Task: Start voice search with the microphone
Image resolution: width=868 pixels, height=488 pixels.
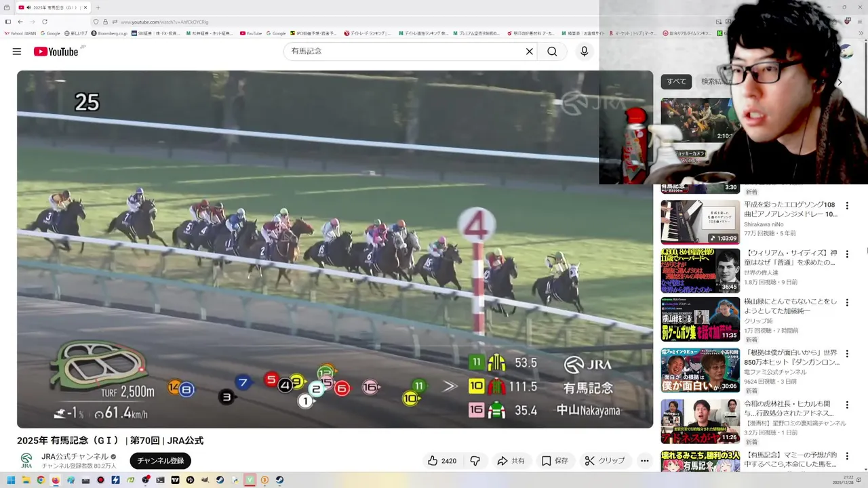Action: [x=584, y=52]
